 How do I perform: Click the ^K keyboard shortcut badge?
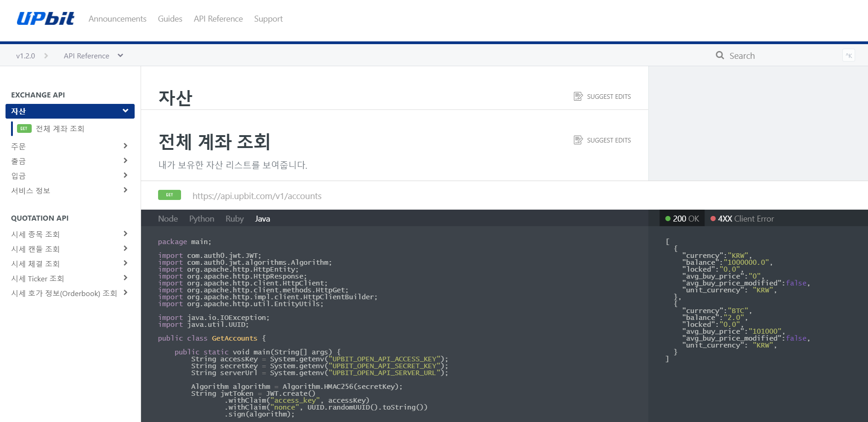click(849, 56)
